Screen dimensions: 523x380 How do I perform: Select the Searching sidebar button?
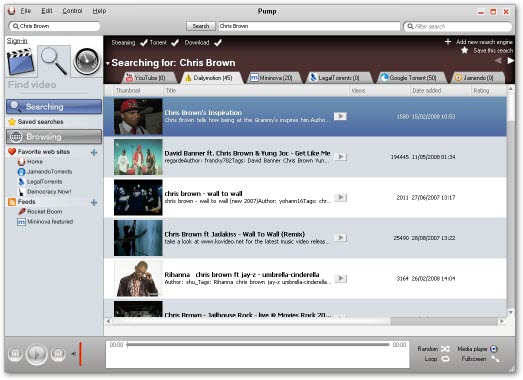tap(54, 107)
